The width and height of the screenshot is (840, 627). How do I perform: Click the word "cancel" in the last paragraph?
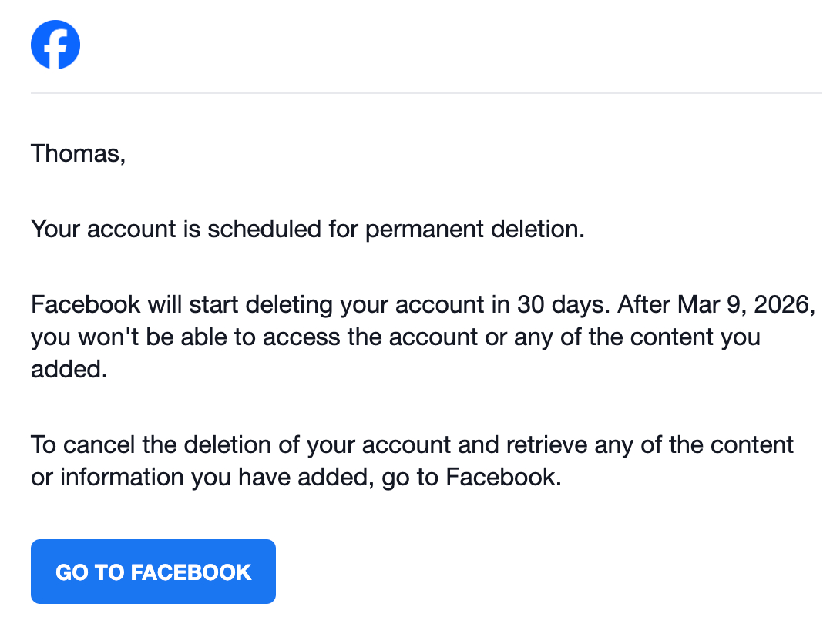tap(100, 445)
